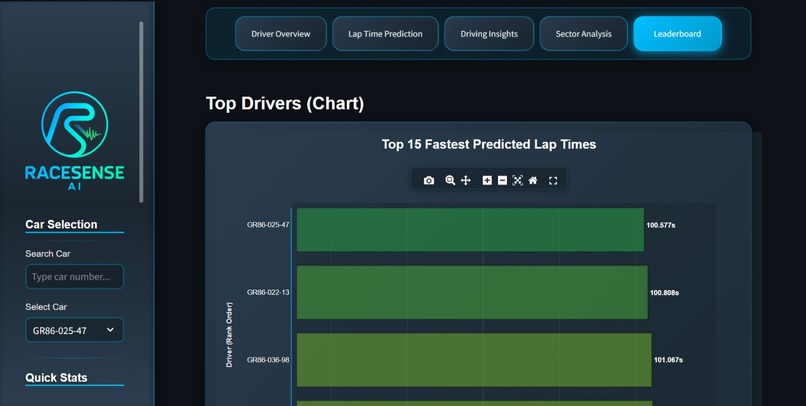
Task: Click the GR86-036-98 bar in the chart
Action: (x=474, y=360)
